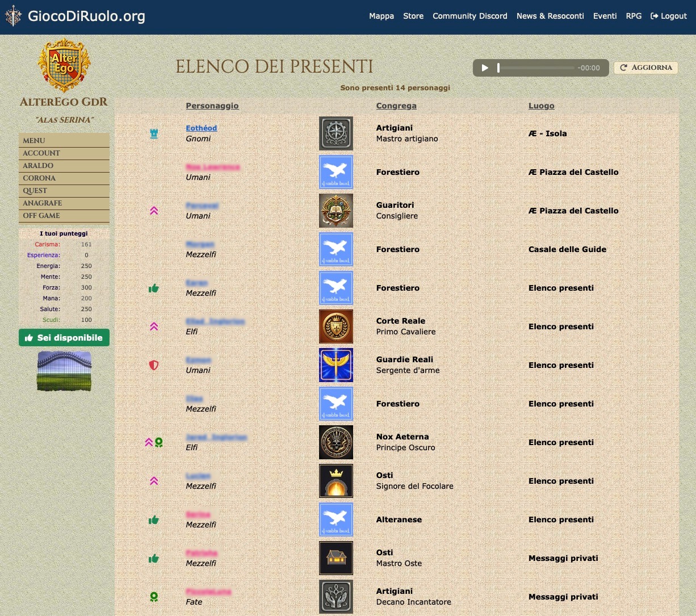Click the green thumbs-up beside the Mezzelfi Forestiero
Screen dimensions: 696x616
tap(154, 288)
